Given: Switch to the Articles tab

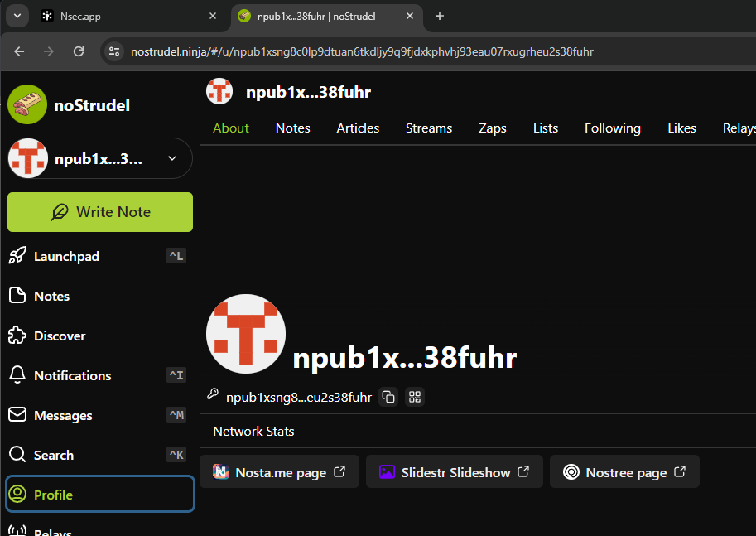Looking at the screenshot, I should [358, 128].
